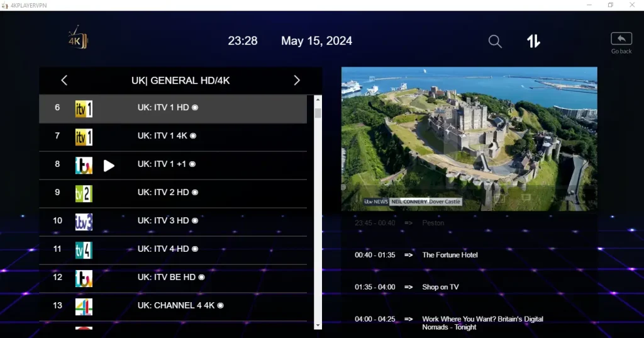Click the ITV 1 HD channel logo

(84, 109)
